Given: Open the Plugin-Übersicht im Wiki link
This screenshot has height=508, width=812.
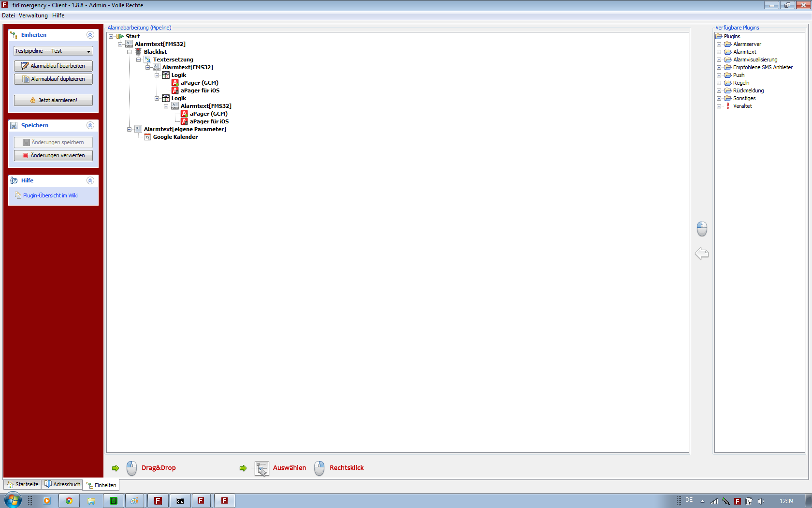Looking at the screenshot, I should click(x=50, y=195).
